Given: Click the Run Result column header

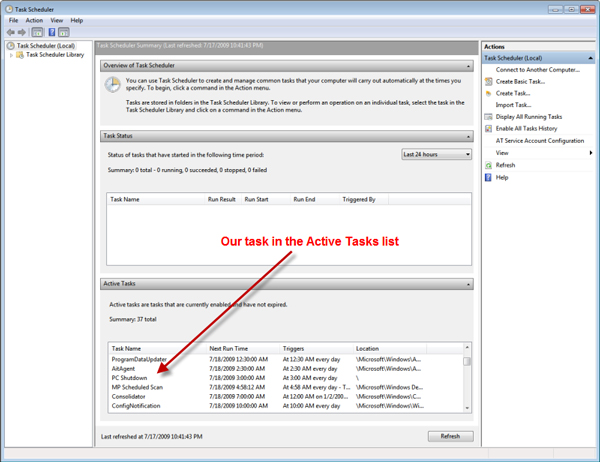Looking at the screenshot, I should coord(222,199).
